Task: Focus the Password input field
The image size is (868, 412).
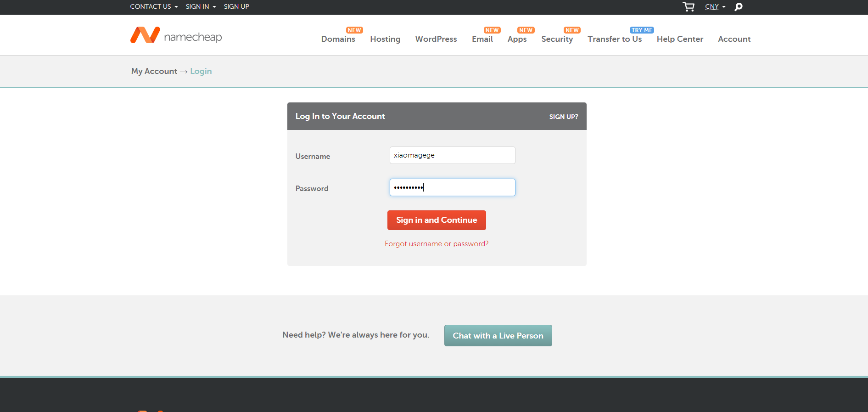Action: coord(453,187)
